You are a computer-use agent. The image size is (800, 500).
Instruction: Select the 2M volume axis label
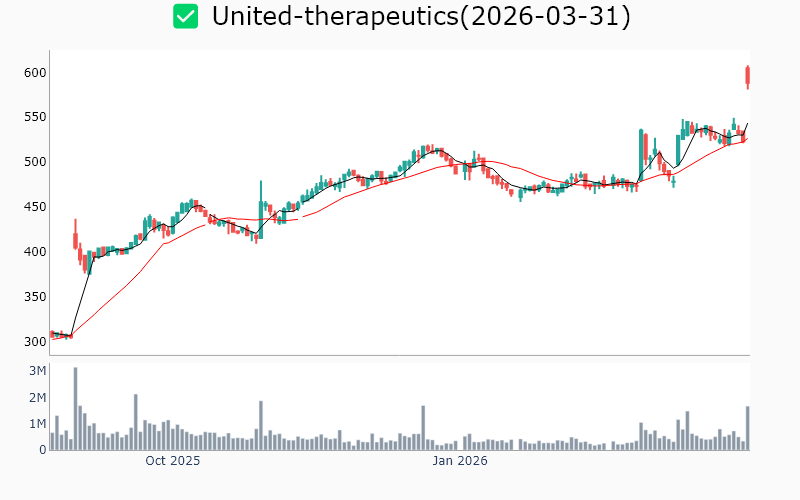(36, 398)
